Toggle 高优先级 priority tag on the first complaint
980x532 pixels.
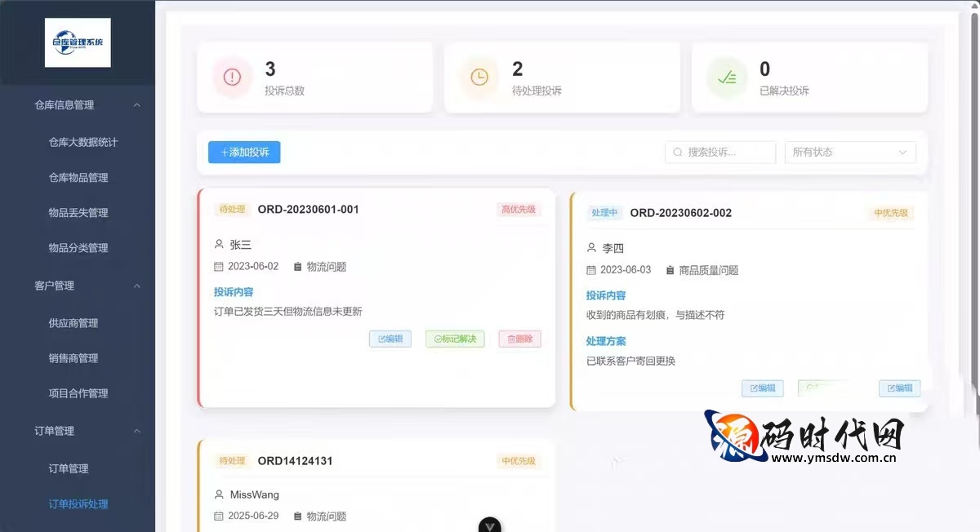[520, 209]
